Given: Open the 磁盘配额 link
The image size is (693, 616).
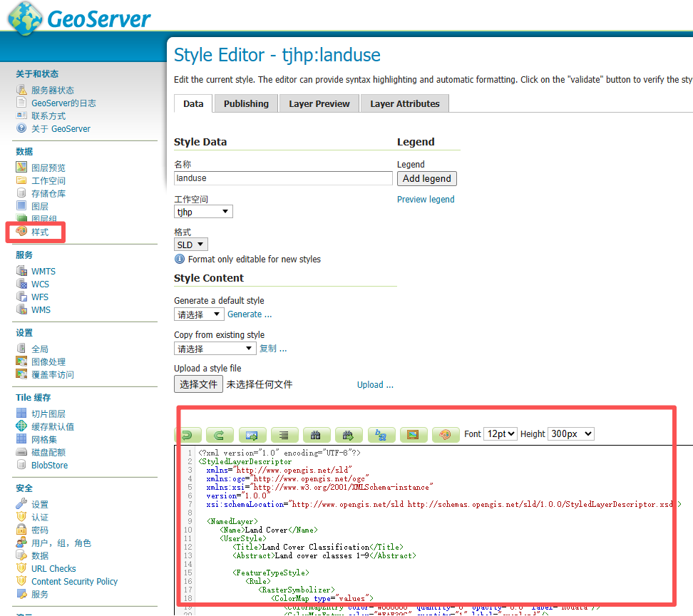Looking at the screenshot, I should (48, 452).
